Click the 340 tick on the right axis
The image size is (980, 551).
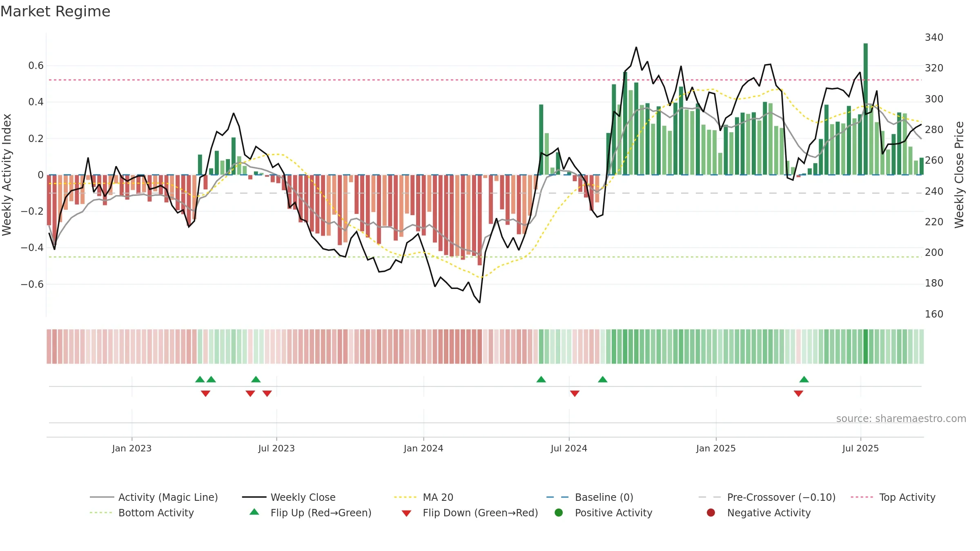point(934,38)
